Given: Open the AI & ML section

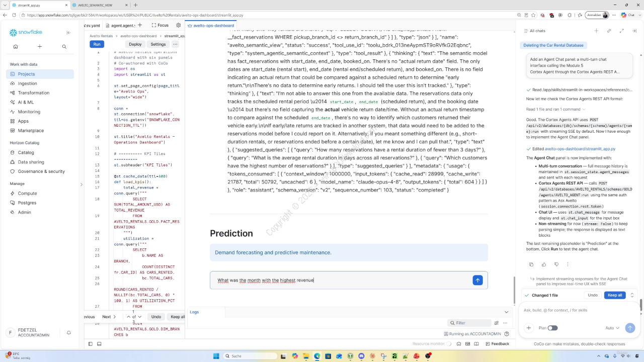Looking at the screenshot, I should pyautogui.click(x=40, y=102).
